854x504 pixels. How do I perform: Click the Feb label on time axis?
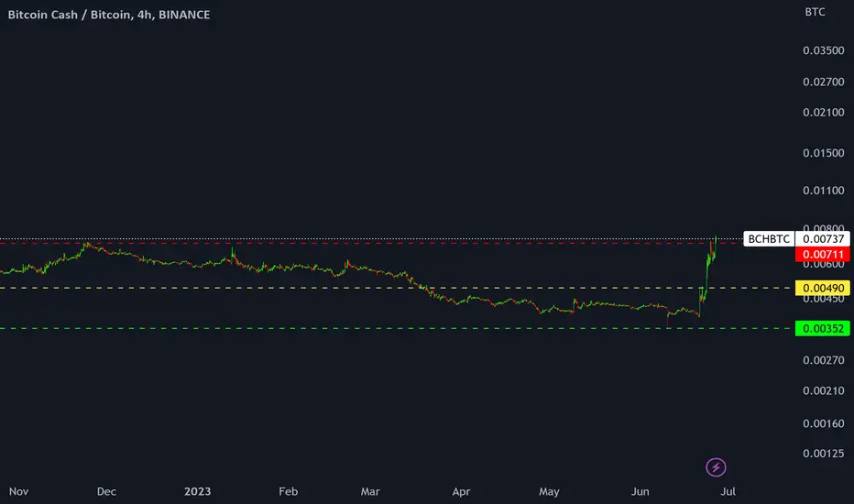[288, 491]
